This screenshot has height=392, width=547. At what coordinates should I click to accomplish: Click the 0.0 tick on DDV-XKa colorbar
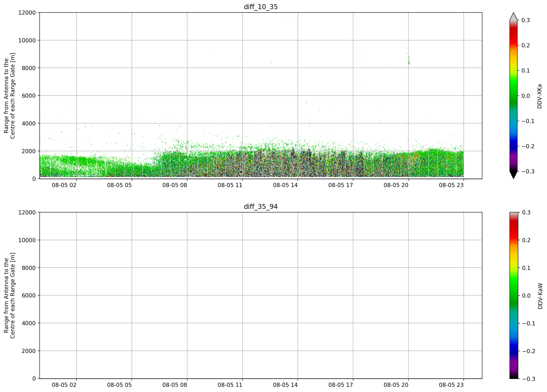pyautogui.click(x=526, y=96)
